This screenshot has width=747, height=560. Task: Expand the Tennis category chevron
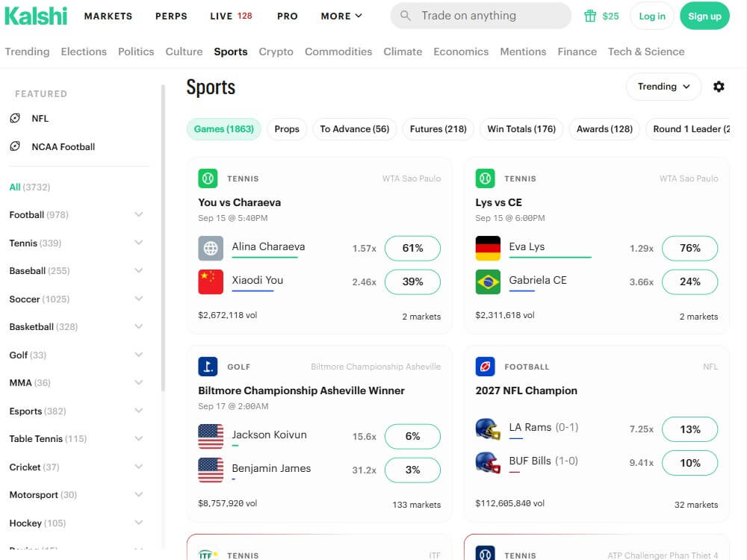[x=139, y=243]
